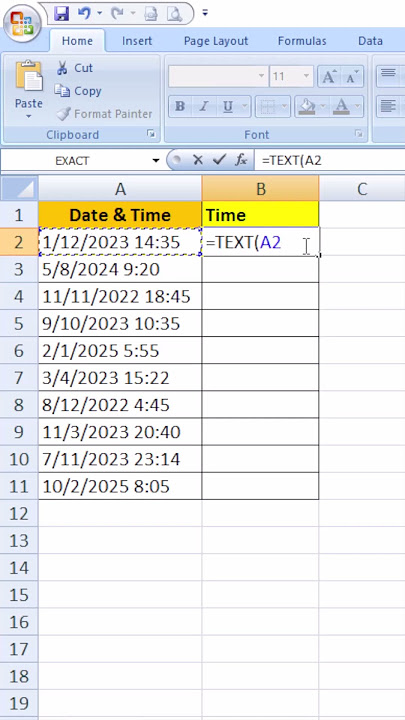Expand the font size dropdown

click(x=306, y=77)
